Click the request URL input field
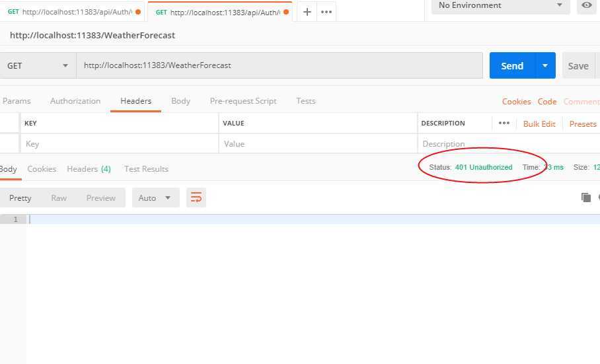The height and width of the screenshot is (364, 600). point(280,65)
